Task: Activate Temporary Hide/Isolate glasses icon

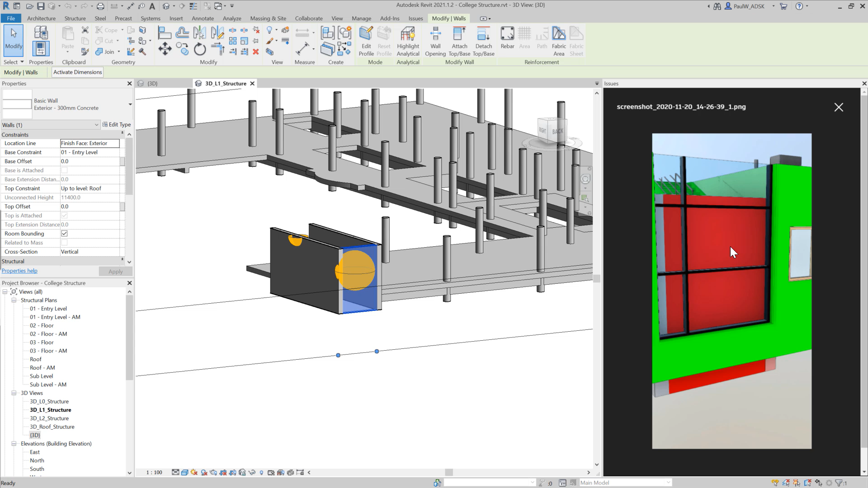Action: (x=252, y=473)
